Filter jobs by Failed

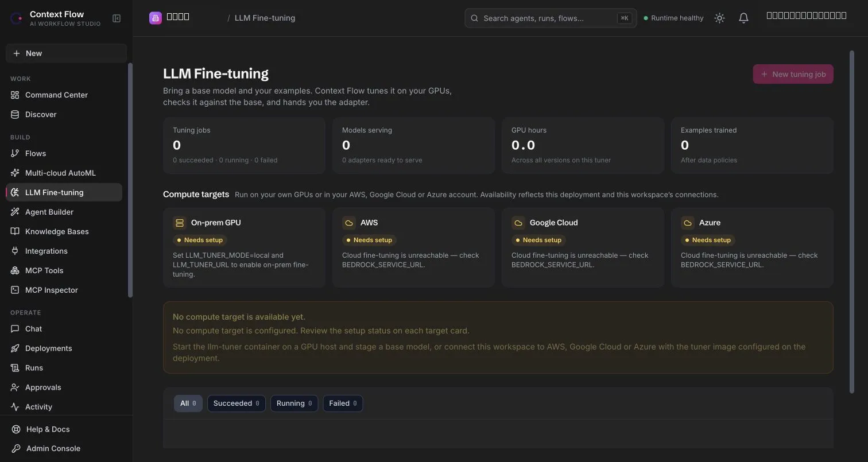343,403
